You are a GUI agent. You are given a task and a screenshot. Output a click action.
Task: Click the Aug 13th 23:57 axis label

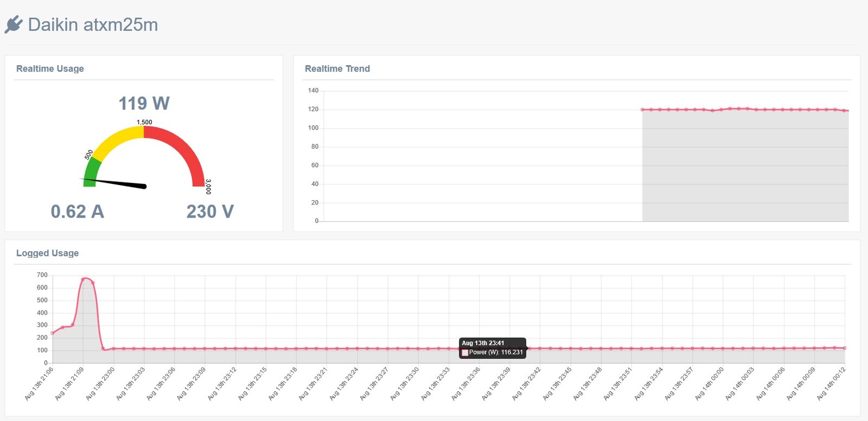pyautogui.click(x=680, y=384)
